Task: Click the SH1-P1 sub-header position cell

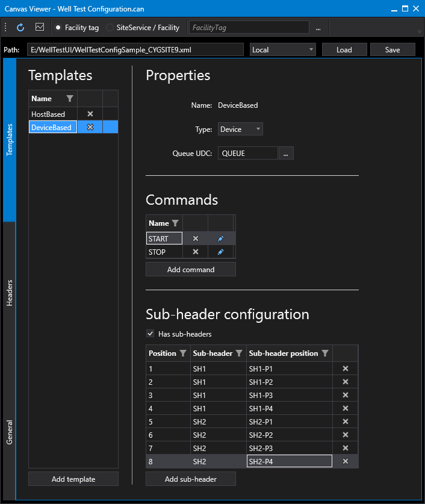Action: click(x=290, y=369)
